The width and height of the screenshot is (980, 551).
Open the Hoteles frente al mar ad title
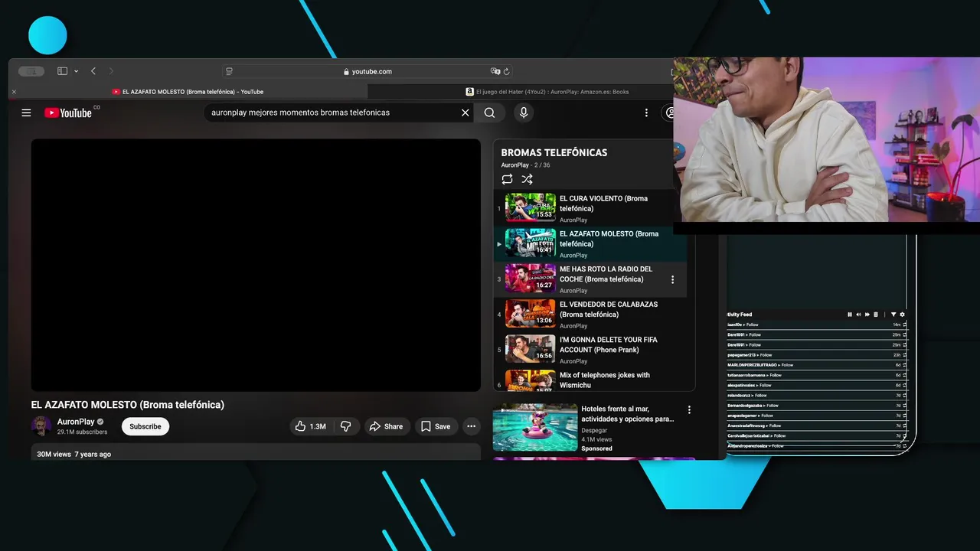[628, 414]
